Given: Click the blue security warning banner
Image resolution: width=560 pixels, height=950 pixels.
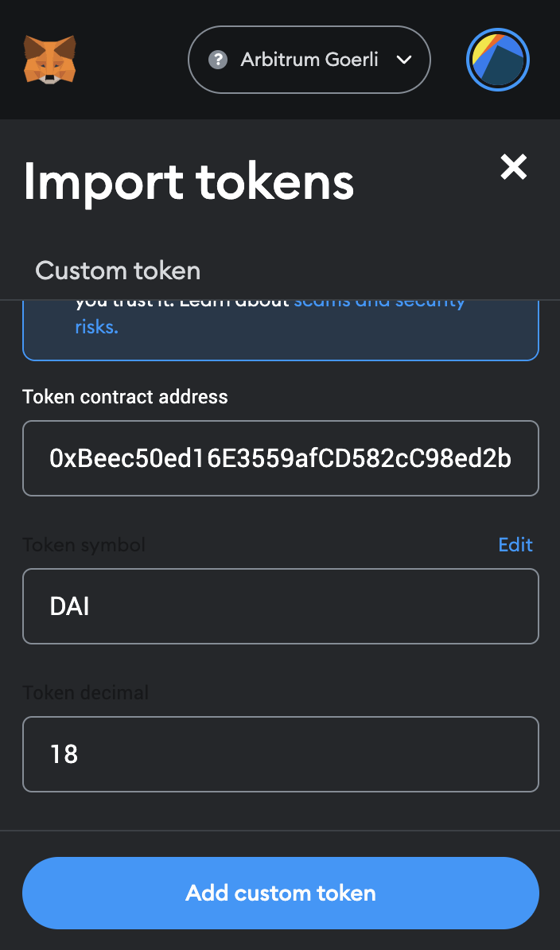Looking at the screenshot, I should [x=280, y=330].
